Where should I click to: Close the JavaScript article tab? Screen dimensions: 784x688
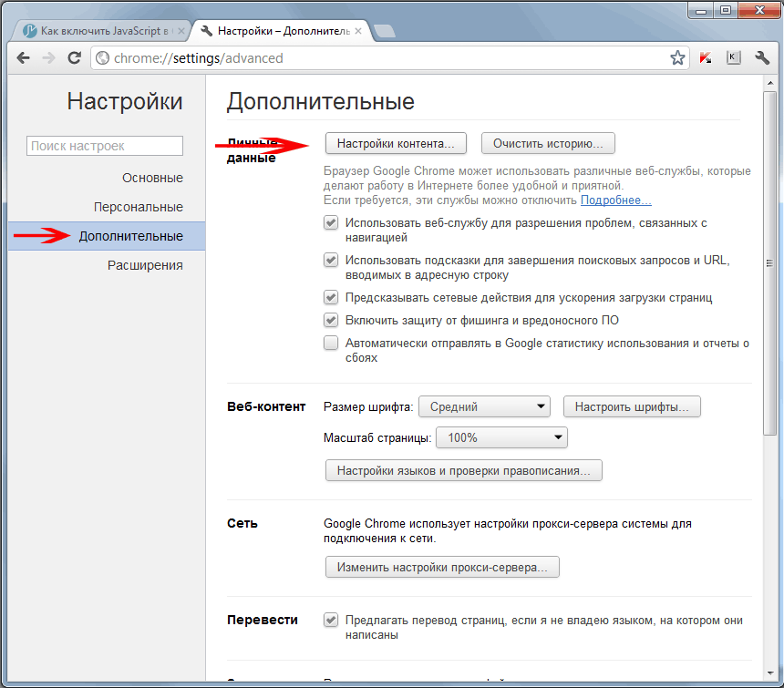click(181, 31)
